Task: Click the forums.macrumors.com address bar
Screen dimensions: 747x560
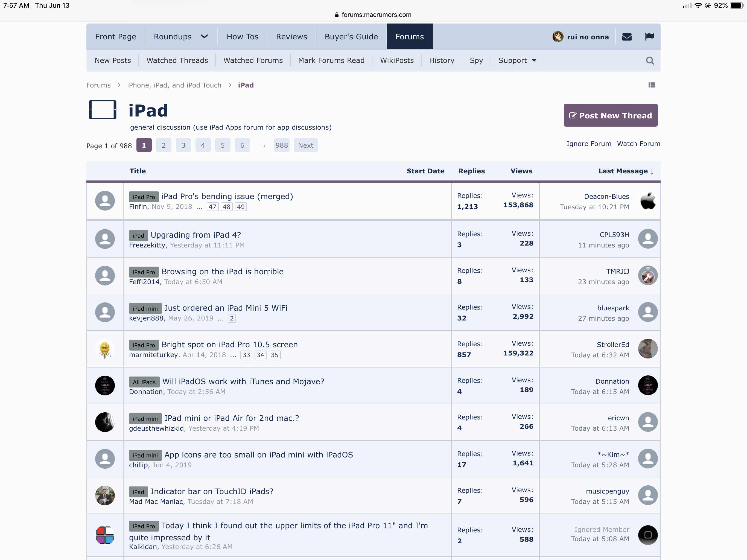Action: [373, 14]
